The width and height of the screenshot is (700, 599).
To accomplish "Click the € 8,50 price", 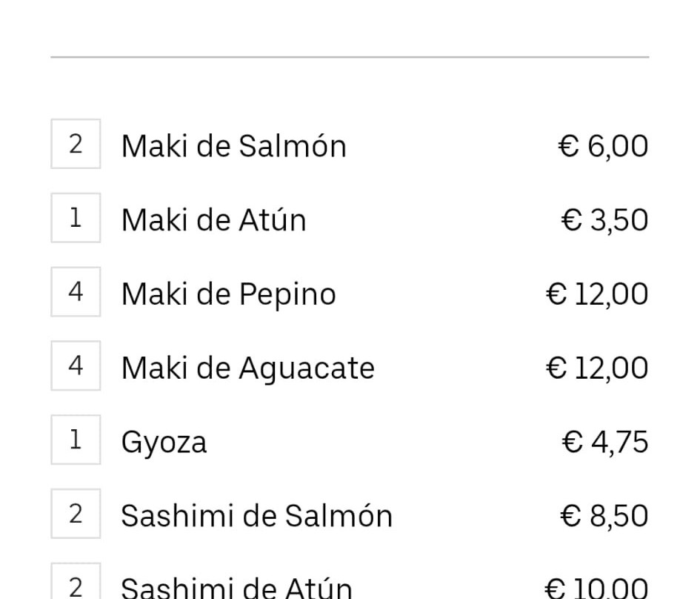I will 604,517.
